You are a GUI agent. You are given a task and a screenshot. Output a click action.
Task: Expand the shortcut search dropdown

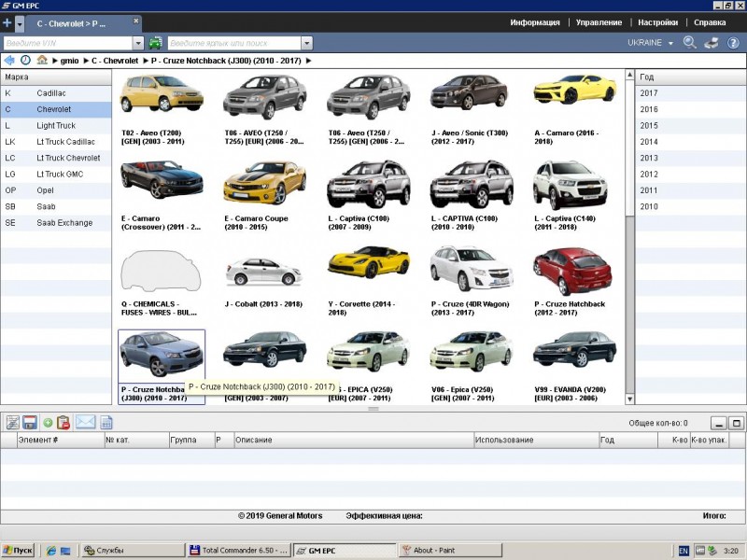point(307,43)
